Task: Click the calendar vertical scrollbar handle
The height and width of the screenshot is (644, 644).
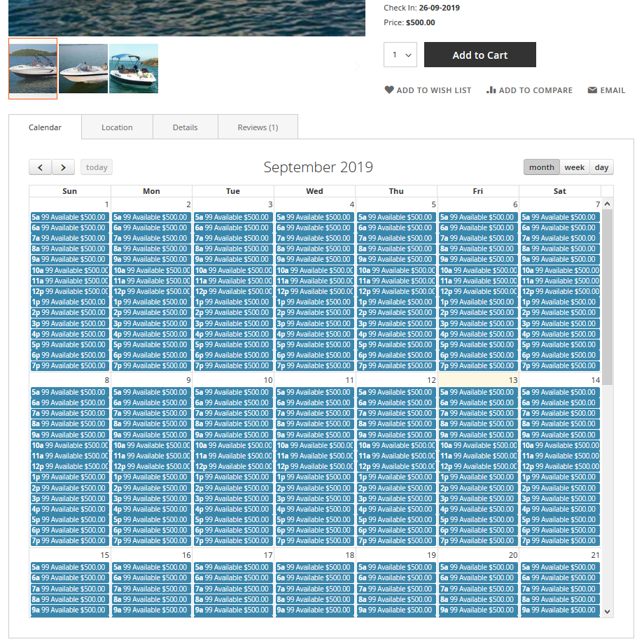Action: pyautogui.click(x=607, y=295)
